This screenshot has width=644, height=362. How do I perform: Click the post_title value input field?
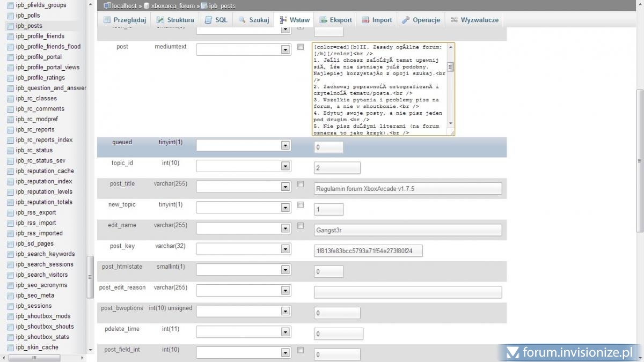(407, 189)
